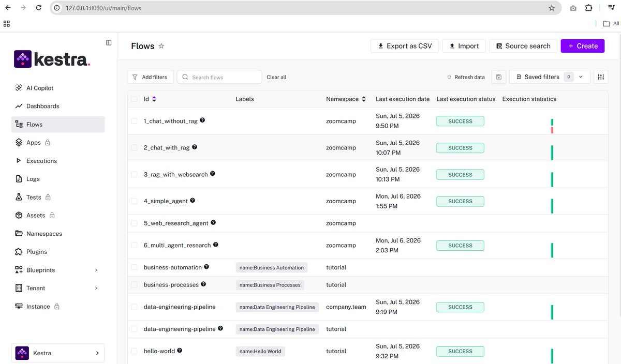Click the Import button
The width and height of the screenshot is (621, 364).
pyautogui.click(x=464, y=46)
